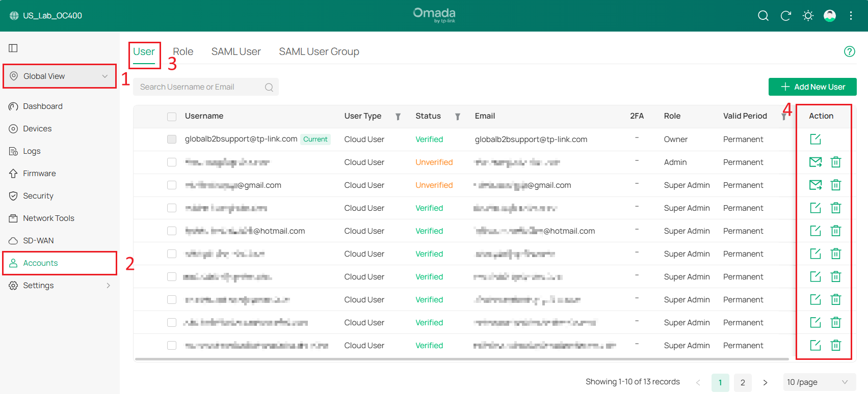Screen dimensions: 868x394
Task: Filter the table by User Type
Action: pos(398,117)
